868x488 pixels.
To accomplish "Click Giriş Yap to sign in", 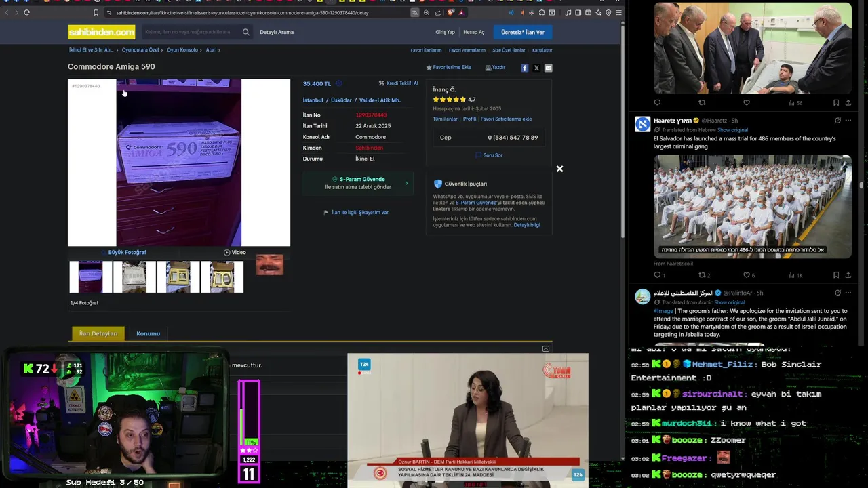I will tap(445, 32).
